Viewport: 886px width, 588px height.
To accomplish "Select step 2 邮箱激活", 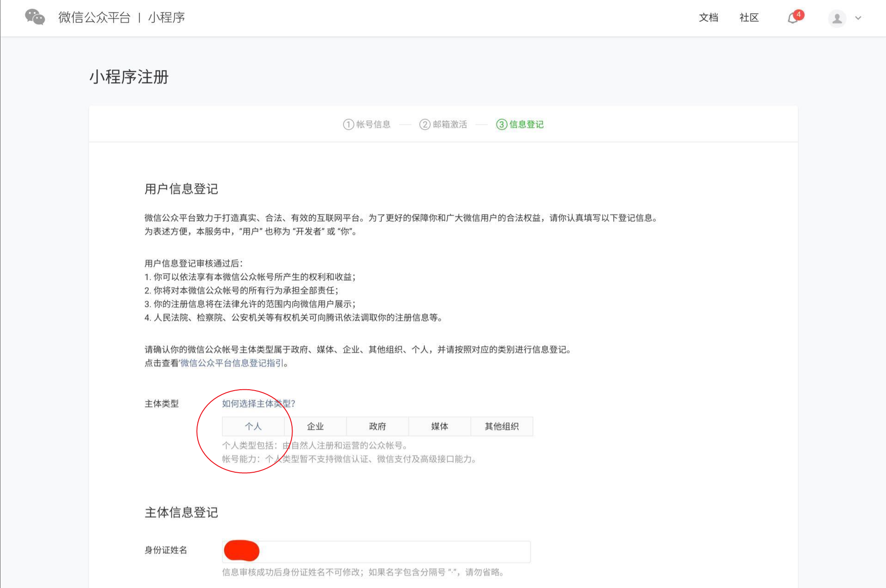I will 443,124.
